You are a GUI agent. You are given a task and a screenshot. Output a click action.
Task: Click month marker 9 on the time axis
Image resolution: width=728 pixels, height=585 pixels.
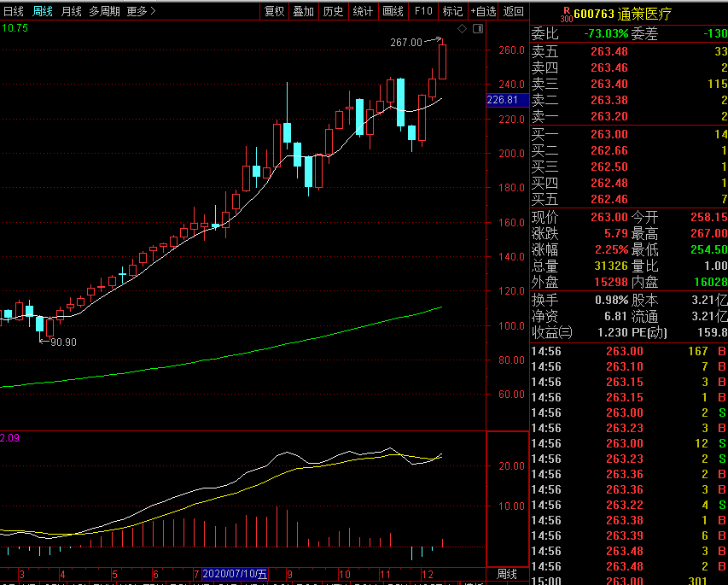click(x=289, y=574)
